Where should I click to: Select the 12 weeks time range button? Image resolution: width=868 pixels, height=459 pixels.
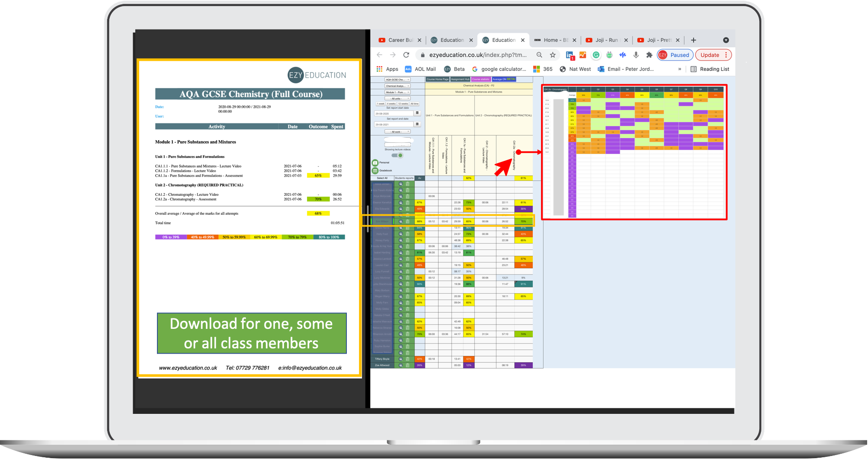tap(403, 104)
